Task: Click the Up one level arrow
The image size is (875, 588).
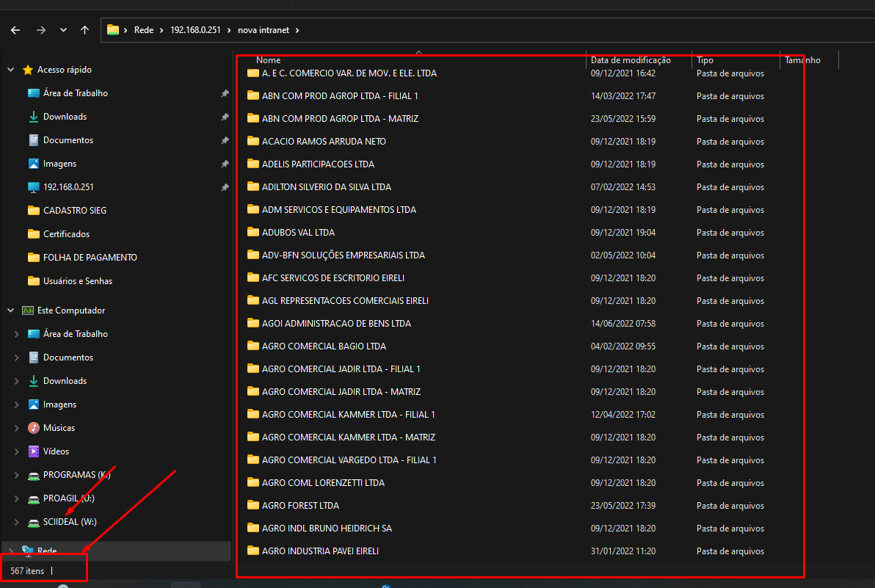Action: (84, 30)
